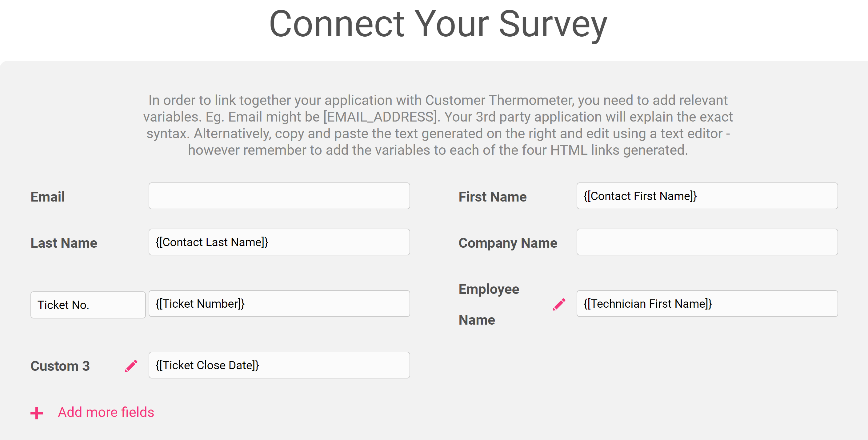Screen dimensions: 868x440
Task: Click the pink plus icon
Action: click(x=36, y=413)
